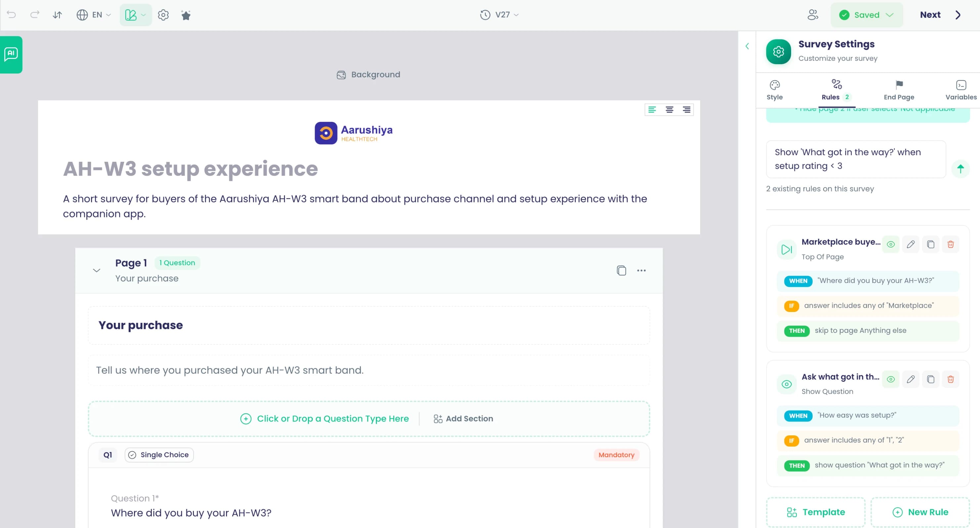Edit the 'Ask what got in the way' rule

[911, 379]
